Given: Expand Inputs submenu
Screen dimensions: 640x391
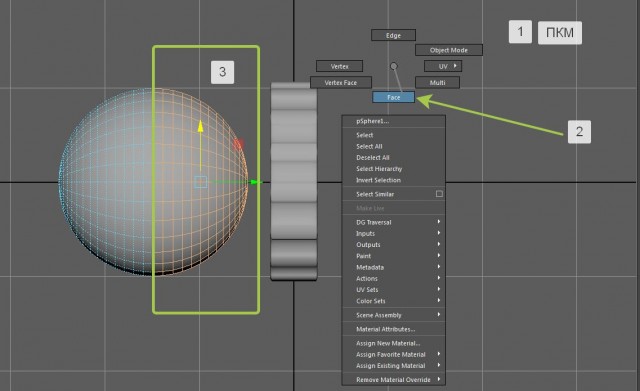Looking at the screenshot, I should tap(393, 233).
